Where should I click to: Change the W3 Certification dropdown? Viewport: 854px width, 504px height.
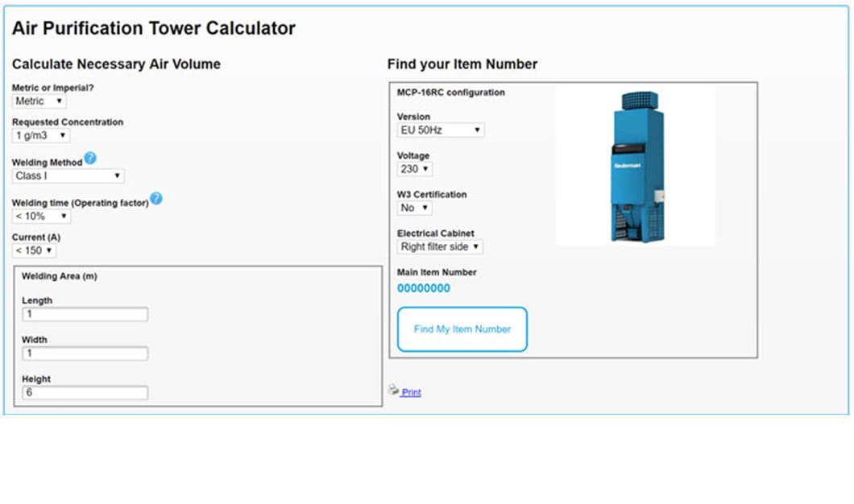pyautogui.click(x=415, y=208)
